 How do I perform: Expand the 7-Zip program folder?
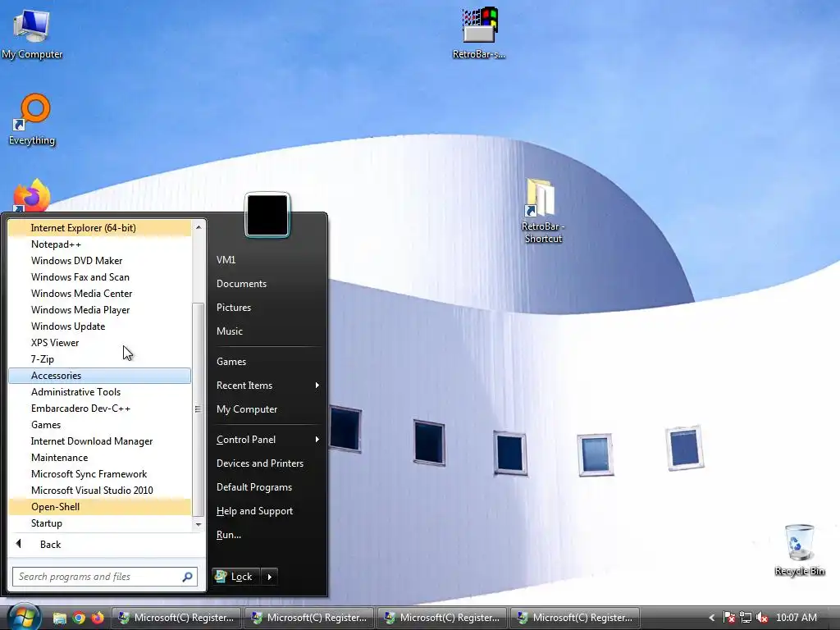click(x=99, y=359)
